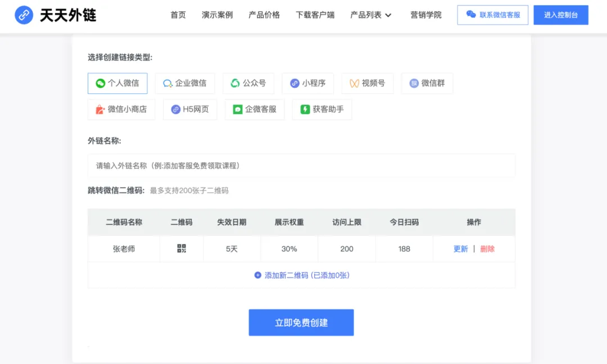
Task: Expand the chevron next to 产品列表
Action: pyautogui.click(x=388, y=15)
